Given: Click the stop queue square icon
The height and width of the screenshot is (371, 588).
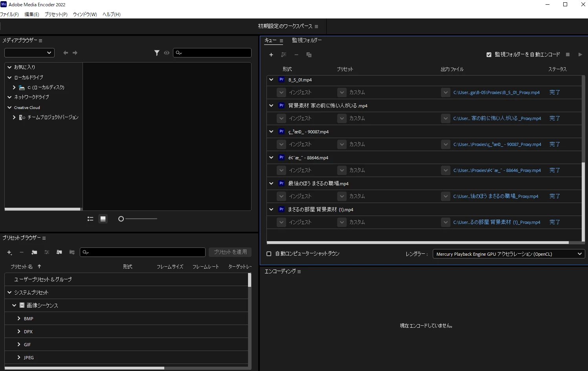Looking at the screenshot, I should tap(568, 55).
